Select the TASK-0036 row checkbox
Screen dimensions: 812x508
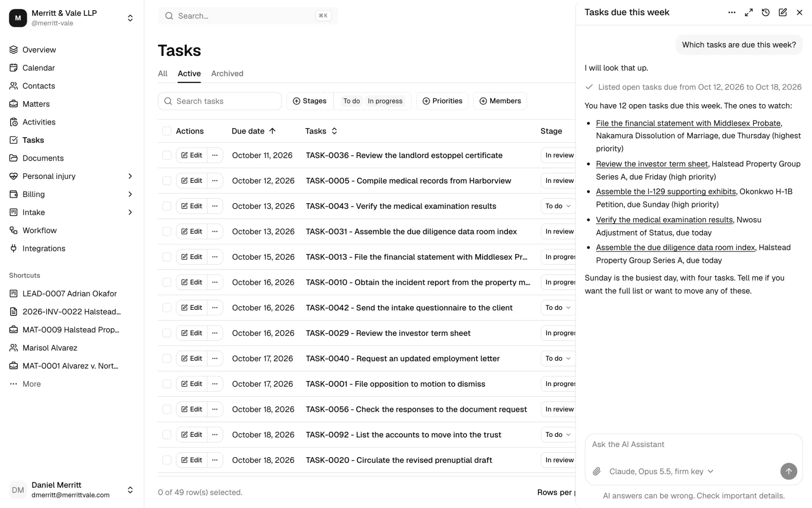tap(167, 155)
